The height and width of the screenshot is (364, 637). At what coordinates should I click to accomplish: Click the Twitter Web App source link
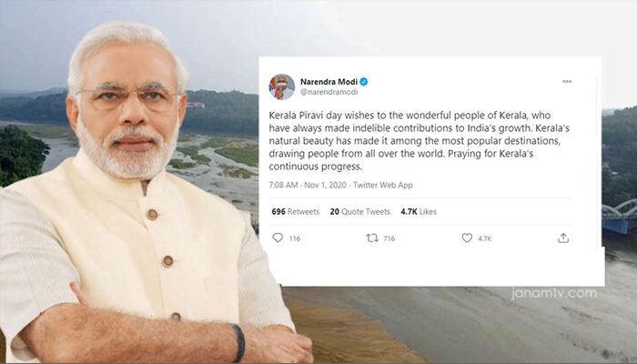383,185
